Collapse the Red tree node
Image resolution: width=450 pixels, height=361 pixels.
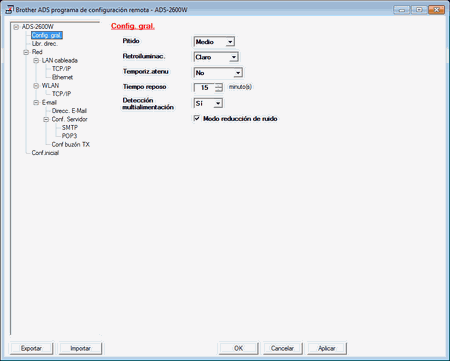tap(26, 52)
